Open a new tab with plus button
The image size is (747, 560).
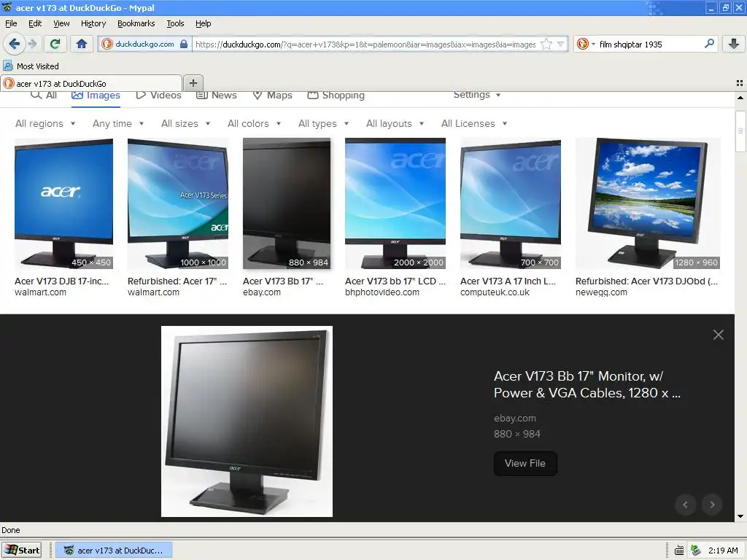click(x=193, y=83)
